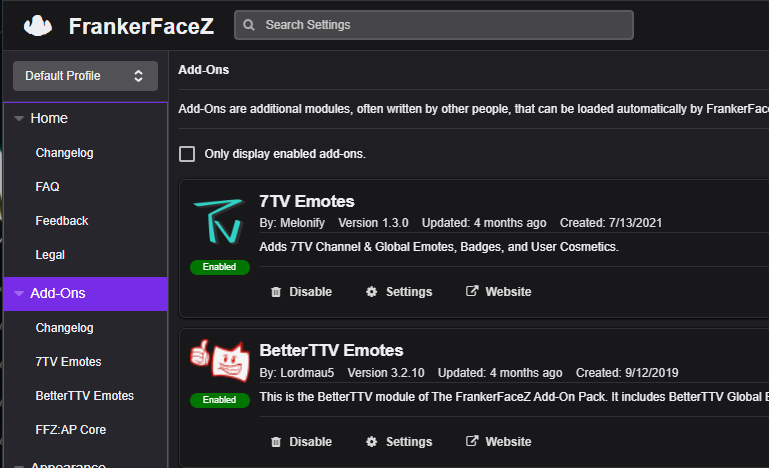Open the FAQ page in sidebar
This screenshot has width=769, height=468.
click(x=47, y=187)
